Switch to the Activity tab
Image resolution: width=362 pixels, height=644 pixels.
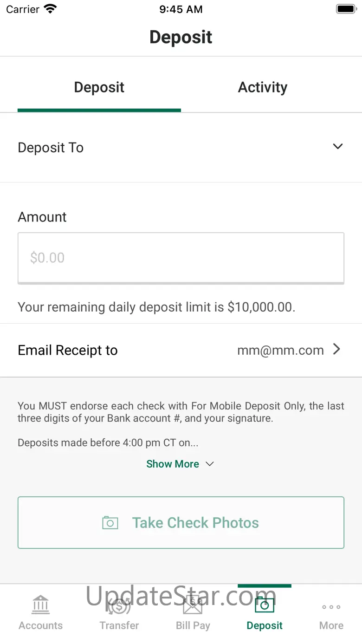263,87
